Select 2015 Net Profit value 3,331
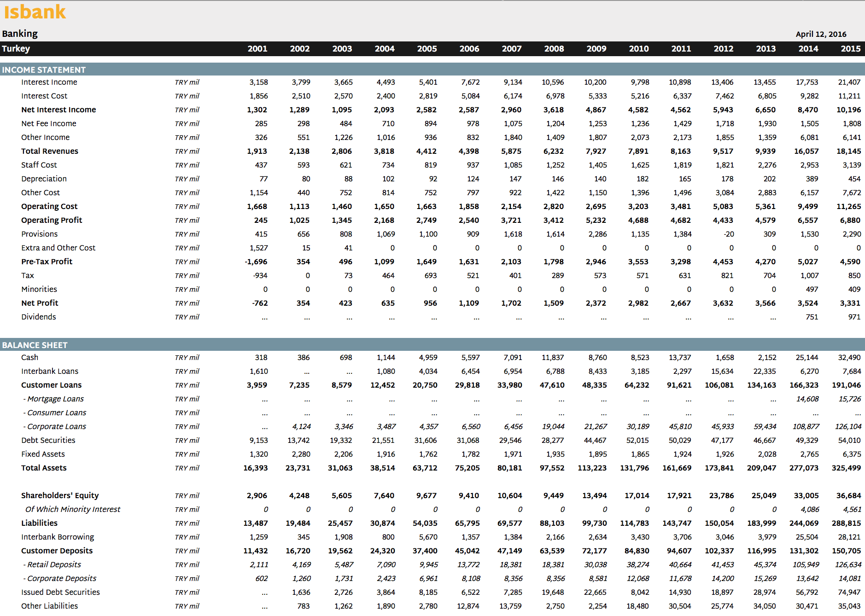Image resolution: width=865 pixels, height=616 pixels. (x=850, y=303)
